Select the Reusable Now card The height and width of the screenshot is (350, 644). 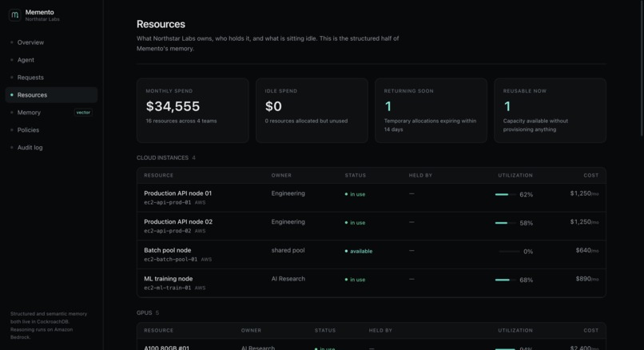coord(550,110)
